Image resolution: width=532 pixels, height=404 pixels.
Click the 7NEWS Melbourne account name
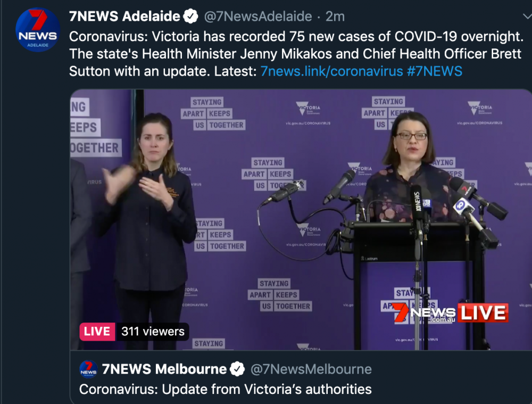pyautogui.click(x=164, y=369)
